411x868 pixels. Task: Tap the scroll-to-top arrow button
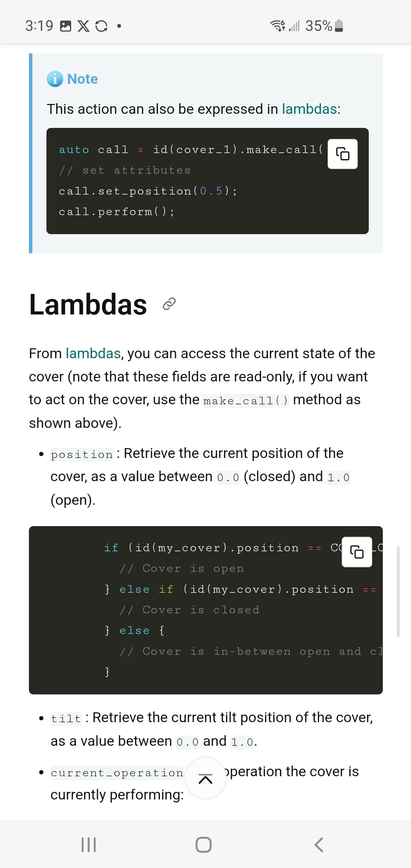point(205,779)
